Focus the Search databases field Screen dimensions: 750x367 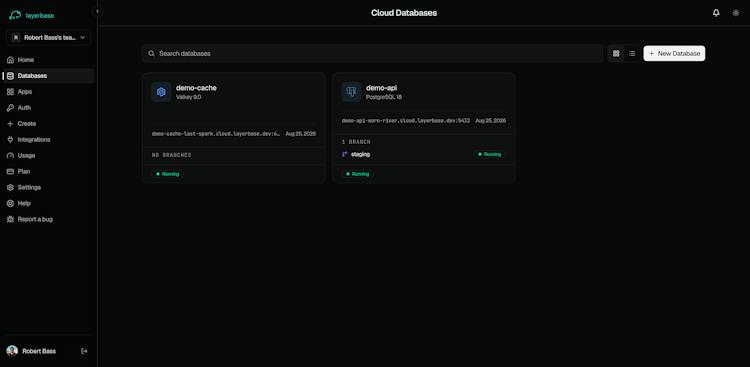tap(372, 54)
